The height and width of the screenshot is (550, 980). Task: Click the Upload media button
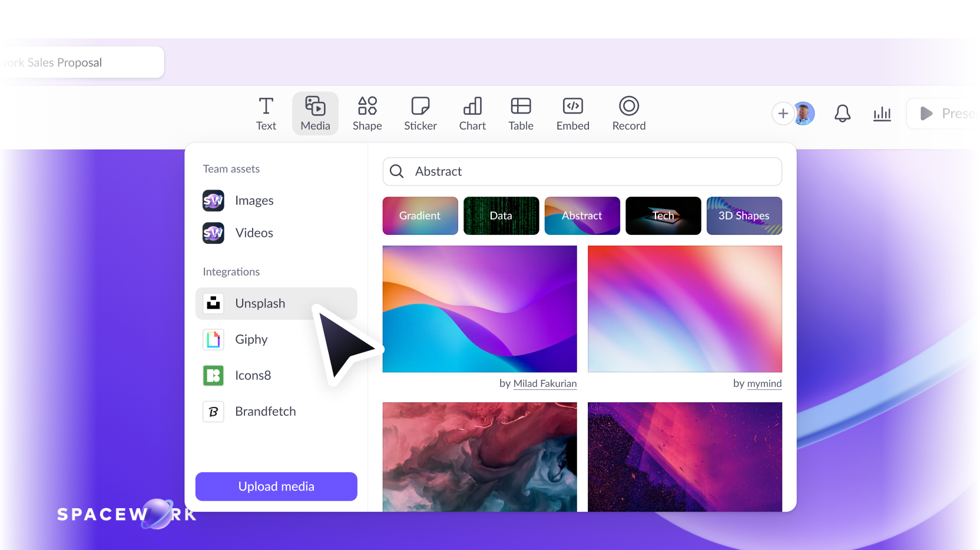tap(276, 486)
